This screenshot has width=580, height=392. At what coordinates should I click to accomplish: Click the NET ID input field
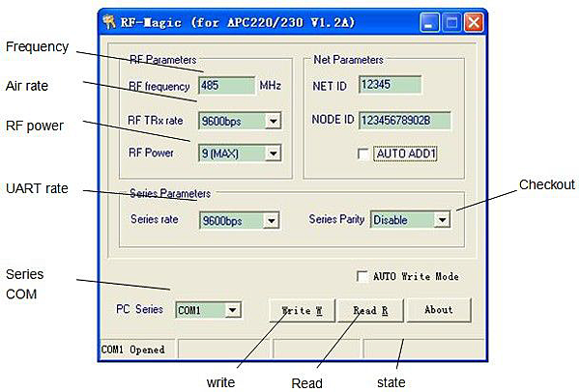pyautogui.click(x=390, y=85)
